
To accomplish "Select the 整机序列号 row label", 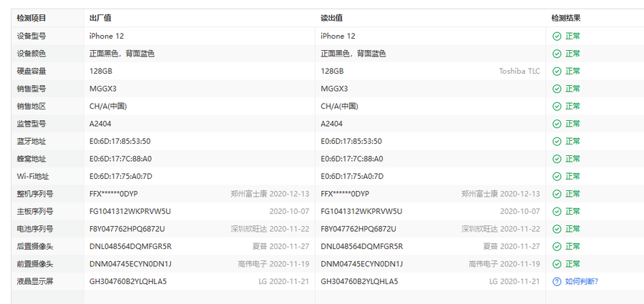I will click(35, 194).
